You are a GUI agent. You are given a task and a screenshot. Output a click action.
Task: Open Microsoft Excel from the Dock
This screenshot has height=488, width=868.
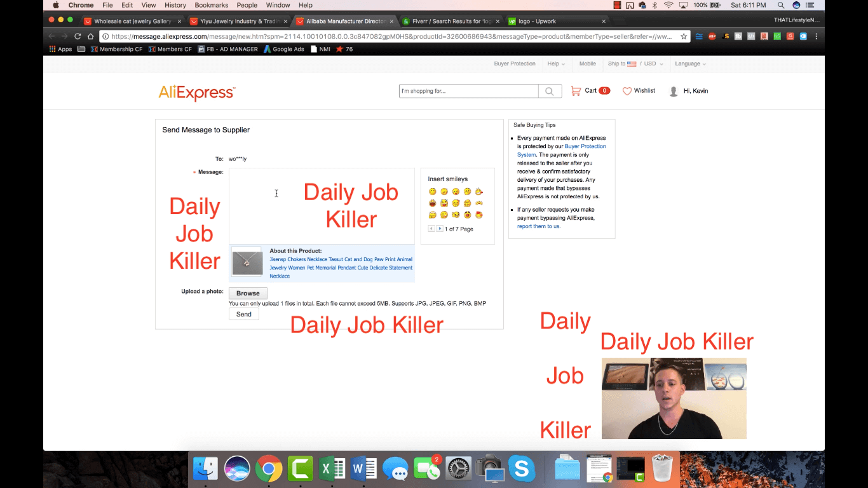point(332,470)
